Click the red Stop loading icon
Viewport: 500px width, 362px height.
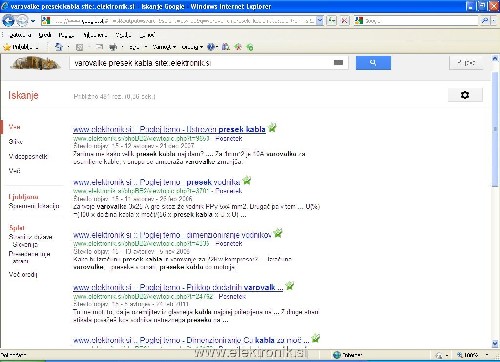(x=344, y=21)
